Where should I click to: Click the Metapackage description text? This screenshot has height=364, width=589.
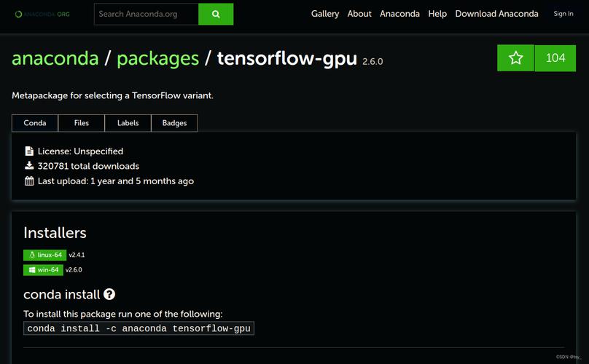pos(112,95)
